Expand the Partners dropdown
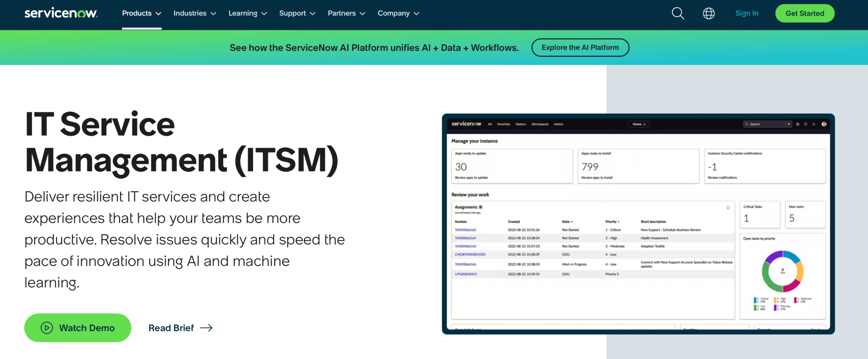This screenshot has width=868, height=359. pyautogui.click(x=347, y=13)
